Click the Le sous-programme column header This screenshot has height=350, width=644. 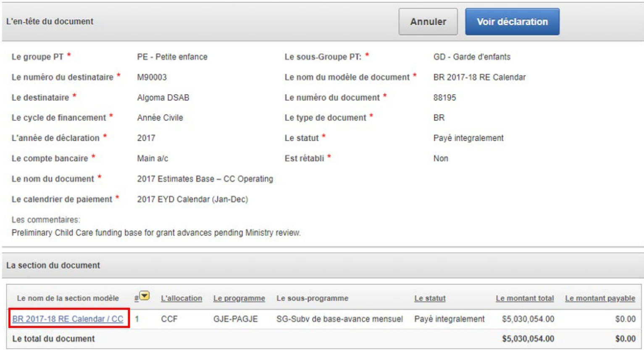[312, 298]
